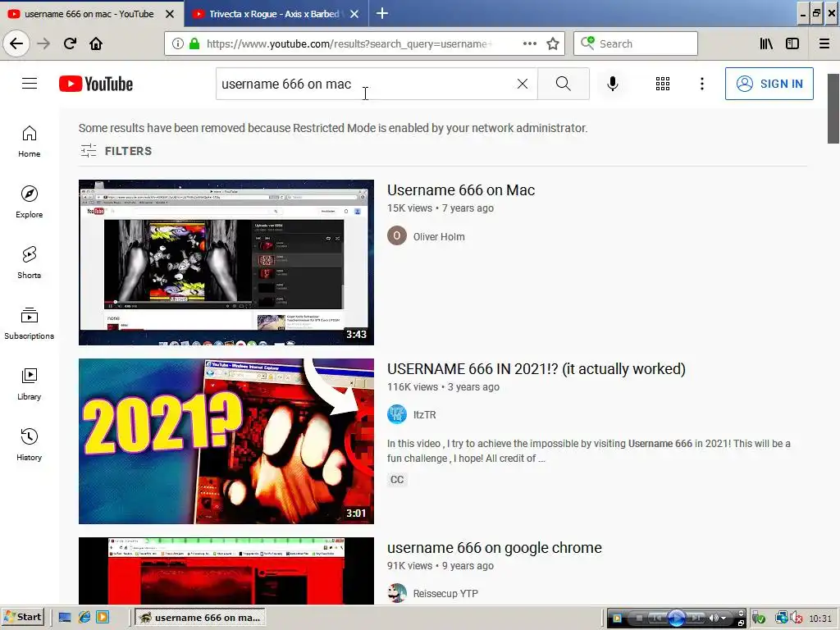The height and width of the screenshot is (630, 840).
Task: Click the SIGN IN button
Action: point(769,84)
